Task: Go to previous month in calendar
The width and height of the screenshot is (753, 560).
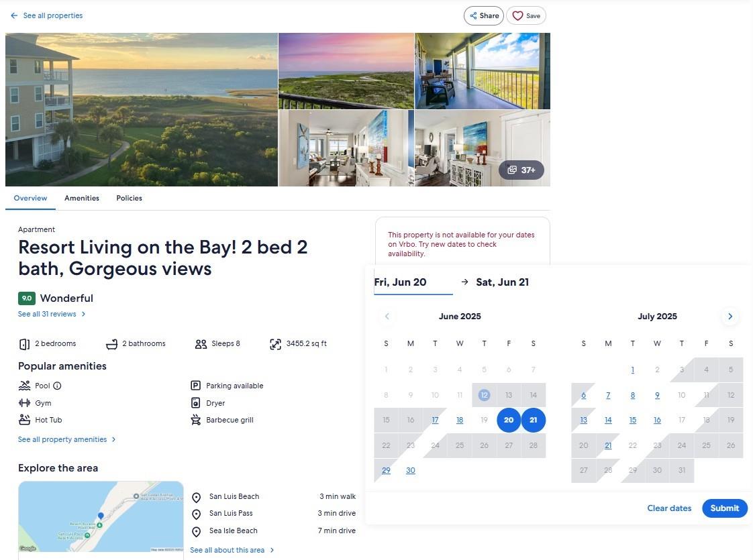Action: point(387,317)
